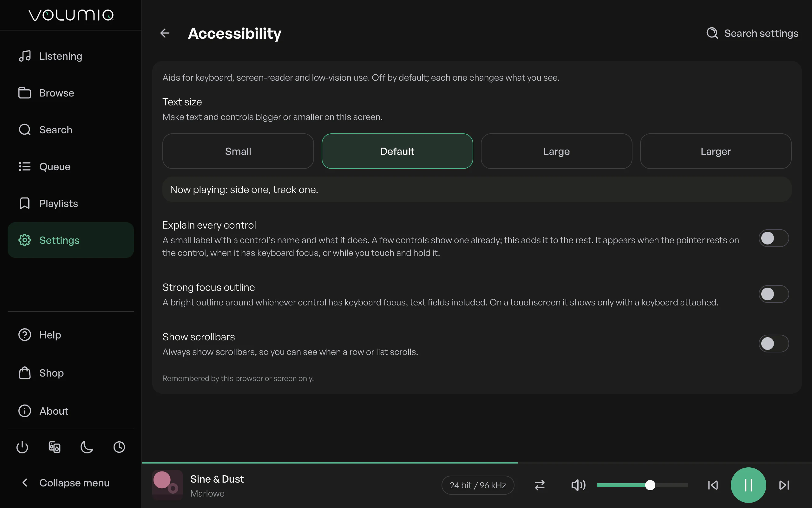Skip to the next track
Image resolution: width=812 pixels, height=508 pixels.
point(784,485)
